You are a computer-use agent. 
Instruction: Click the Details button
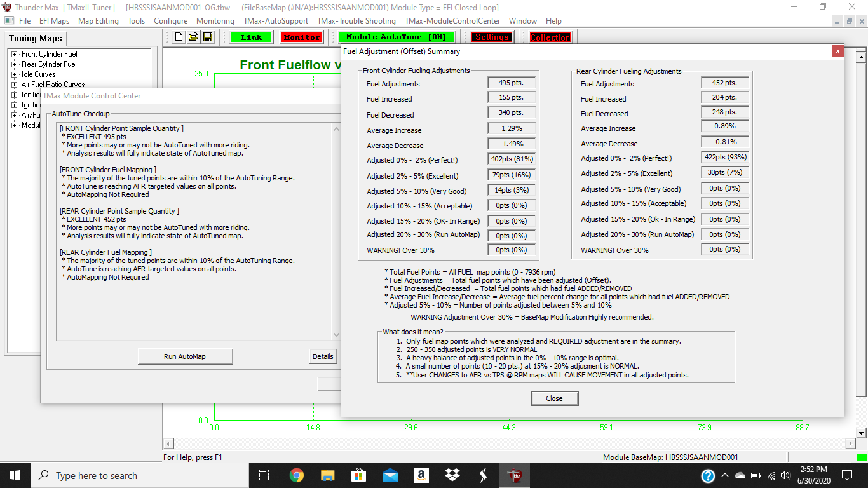click(323, 356)
